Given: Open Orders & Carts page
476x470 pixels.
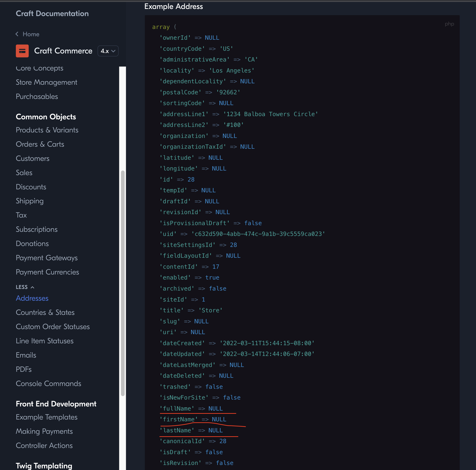Looking at the screenshot, I should coord(40,144).
